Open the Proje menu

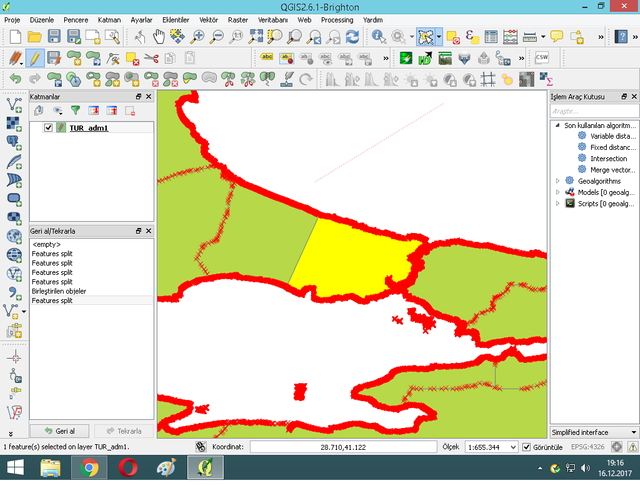(x=12, y=20)
